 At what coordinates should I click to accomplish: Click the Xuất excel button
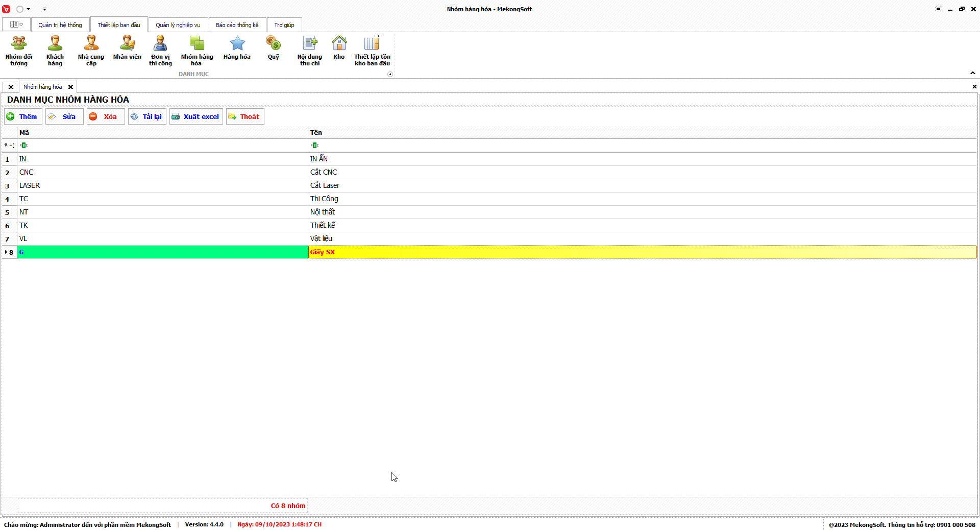(x=196, y=116)
